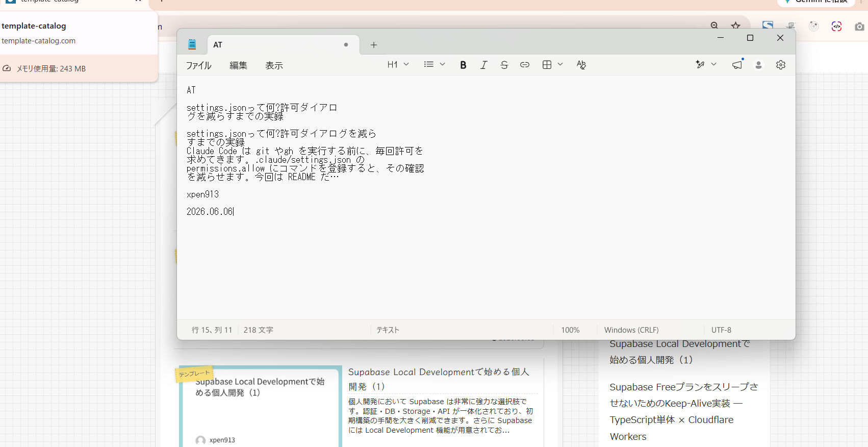
Task: Toggle italic formatting
Action: point(483,65)
